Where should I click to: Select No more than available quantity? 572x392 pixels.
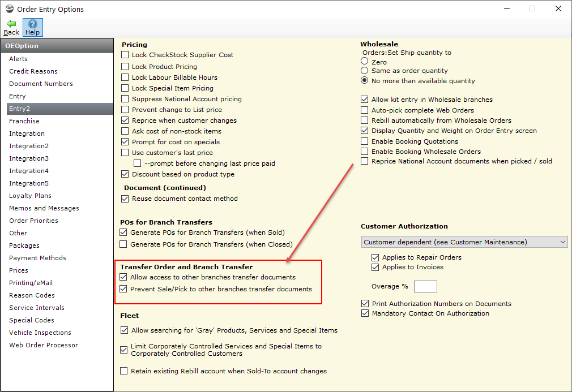pyautogui.click(x=364, y=80)
